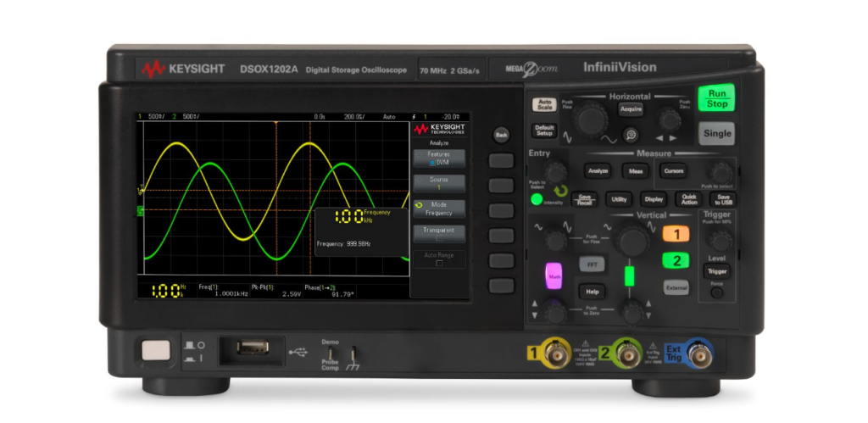Click the large Vertical scale knob
The image size is (868, 423).
pos(633,241)
